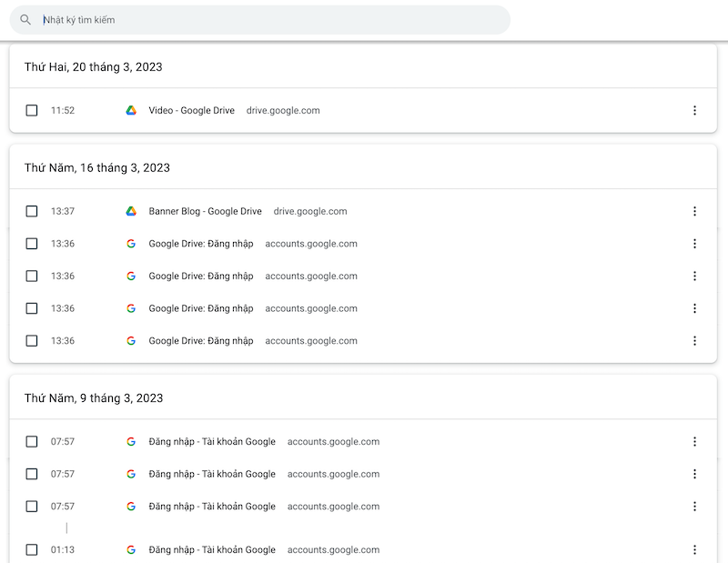Click the magnifier icon in the history search bar
This screenshot has height=563, width=728.
pos(25,20)
